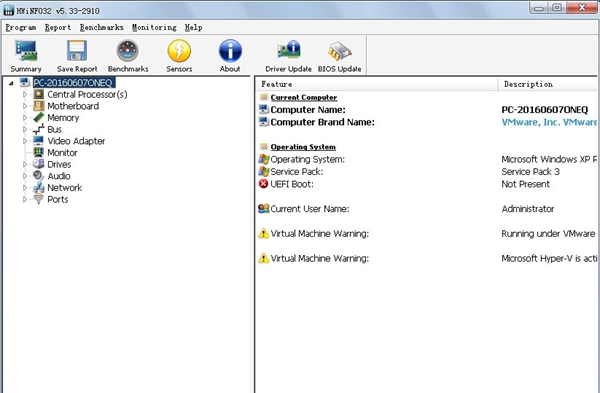Click the Description column header
This screenshot has width=600, height=393.
point(548,84)
